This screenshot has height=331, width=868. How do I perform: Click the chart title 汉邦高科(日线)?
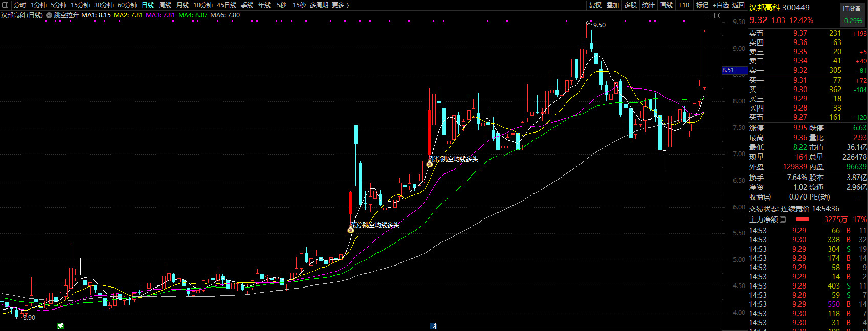coord(22,15)
